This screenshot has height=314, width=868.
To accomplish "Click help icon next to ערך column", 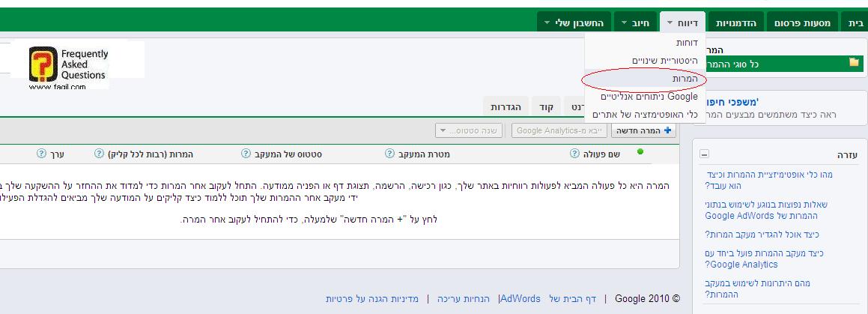I will point(42,154).
